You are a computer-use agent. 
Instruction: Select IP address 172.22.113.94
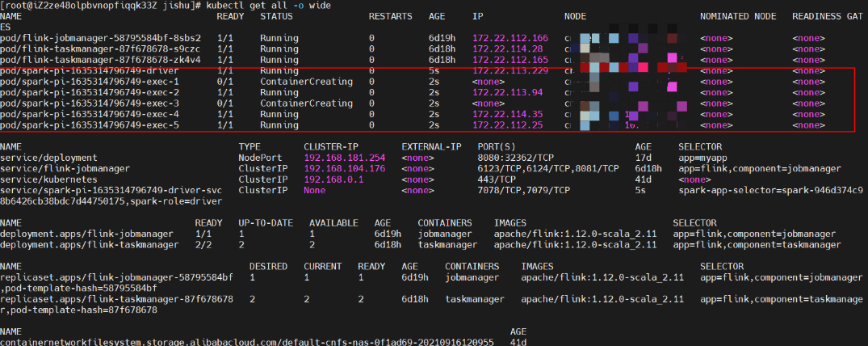508,92
